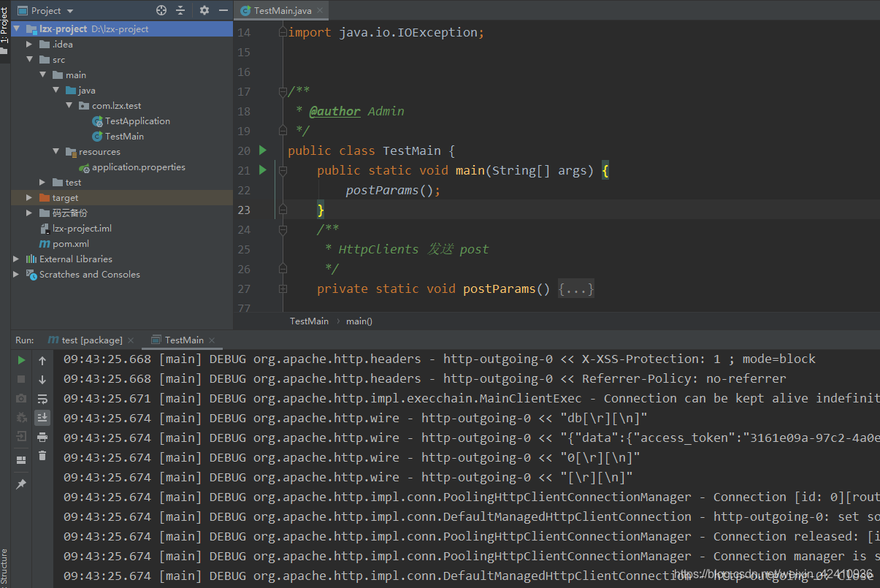Expand the .idea folder

coord(29,44)
